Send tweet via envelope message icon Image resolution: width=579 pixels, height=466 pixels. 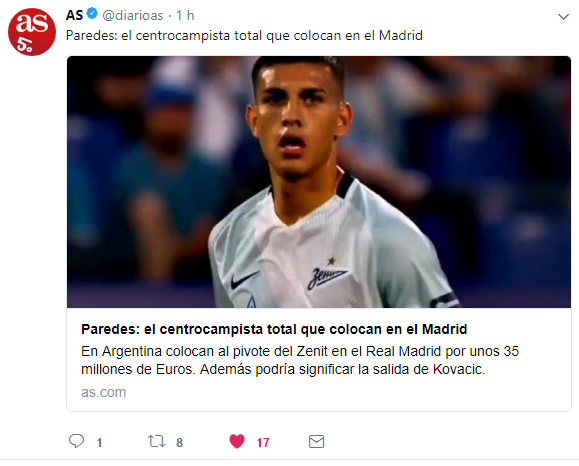point(316,442)
